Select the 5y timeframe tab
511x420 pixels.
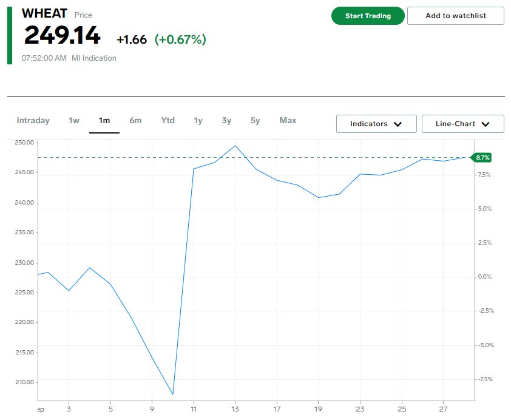255,121
